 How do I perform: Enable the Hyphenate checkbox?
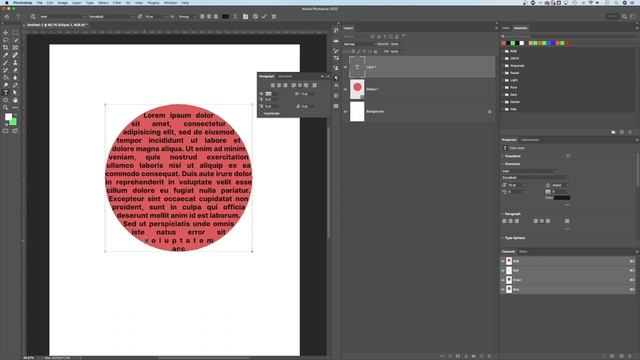pos(261,113)
